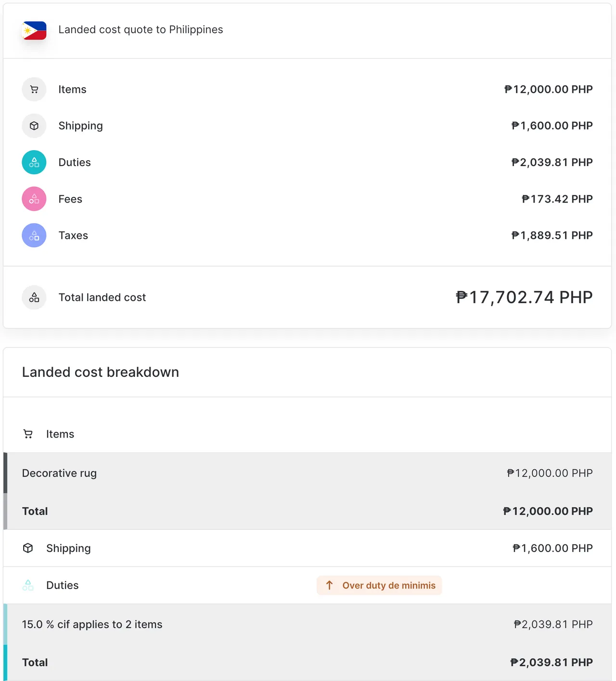The width and height of the screenshot is (616, 681).
Task: Click the Landed cost breakdown heading
Action: tap(101, 372)
